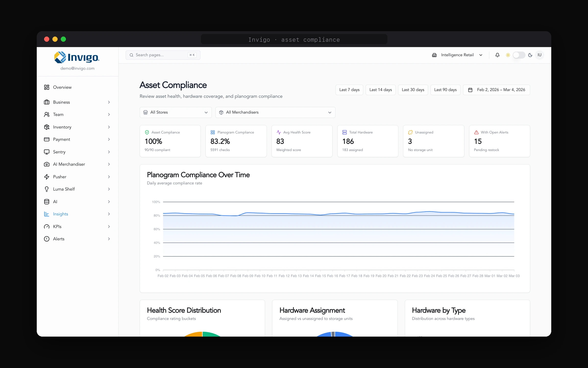
Task: Click the Total Hardware 186 card
Action: coord(368,141)
